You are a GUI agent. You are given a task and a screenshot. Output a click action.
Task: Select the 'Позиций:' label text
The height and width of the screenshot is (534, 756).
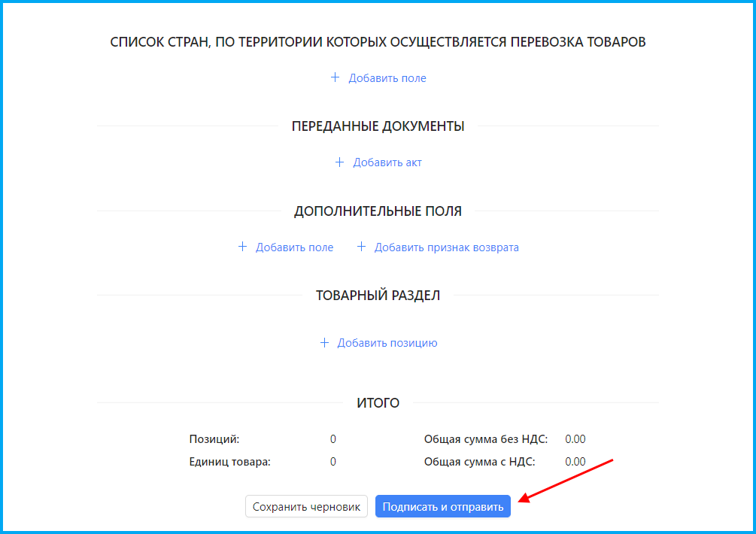click(x=214, y=439)
